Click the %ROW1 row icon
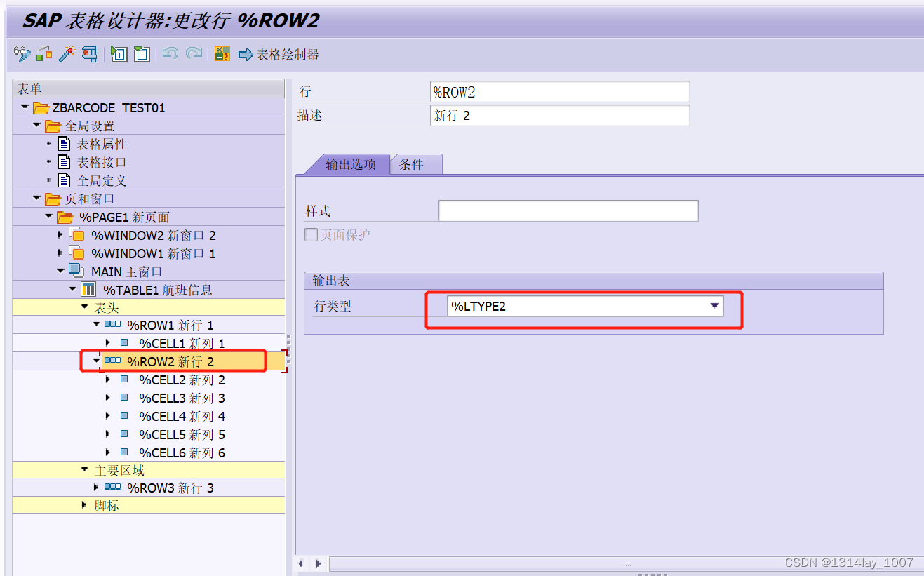 click(112, 324)
